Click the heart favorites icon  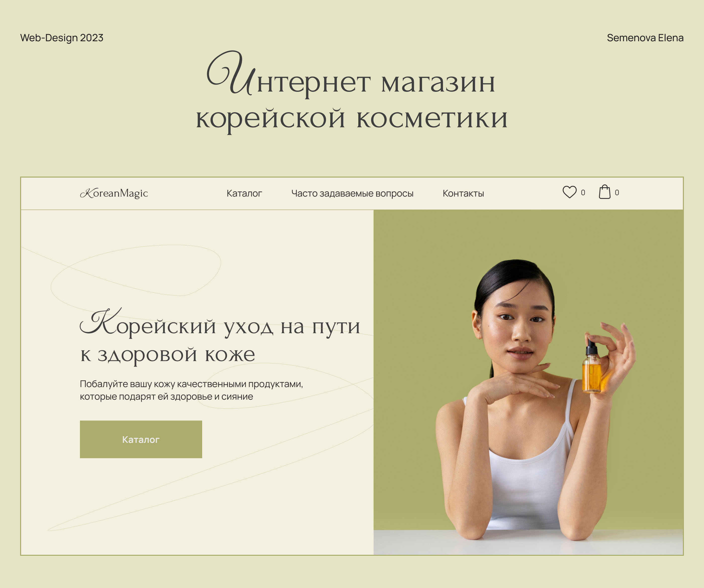tap(569, 192)
